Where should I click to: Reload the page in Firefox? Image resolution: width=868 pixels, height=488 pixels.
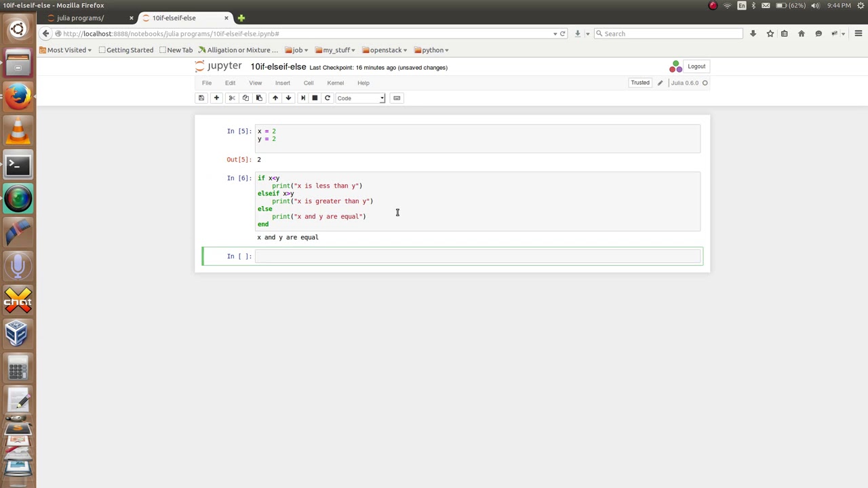563,33
